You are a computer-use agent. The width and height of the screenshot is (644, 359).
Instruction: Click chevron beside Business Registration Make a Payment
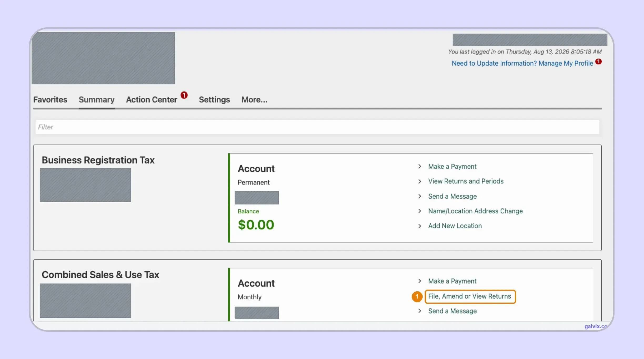click(x=420, y=166)
